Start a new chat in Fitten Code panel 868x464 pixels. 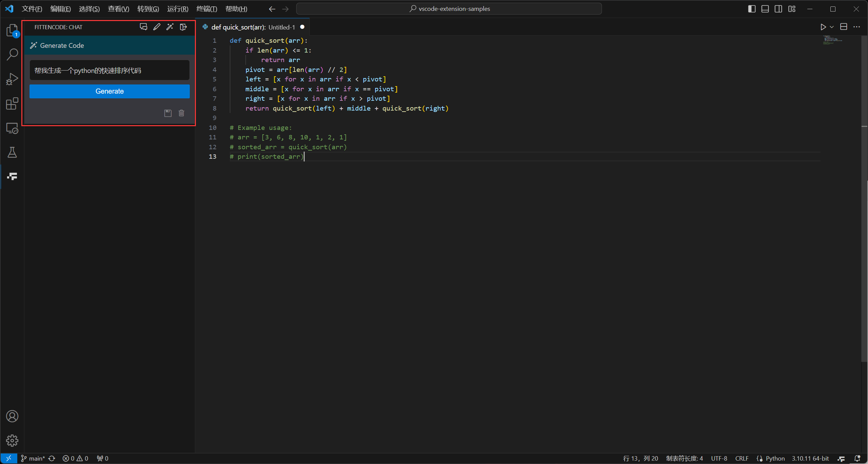(x=143, y=27)
